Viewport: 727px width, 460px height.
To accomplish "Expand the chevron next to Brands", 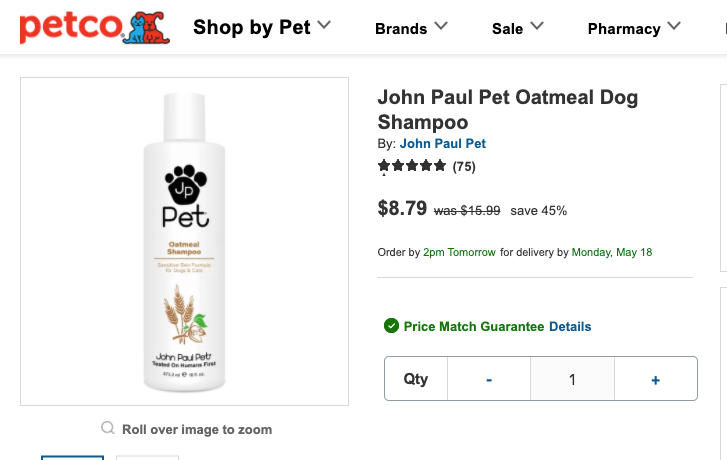I will click(443, 27).
